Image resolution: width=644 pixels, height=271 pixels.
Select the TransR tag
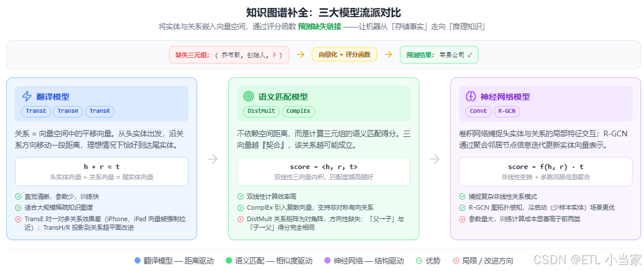coord(100,111)
